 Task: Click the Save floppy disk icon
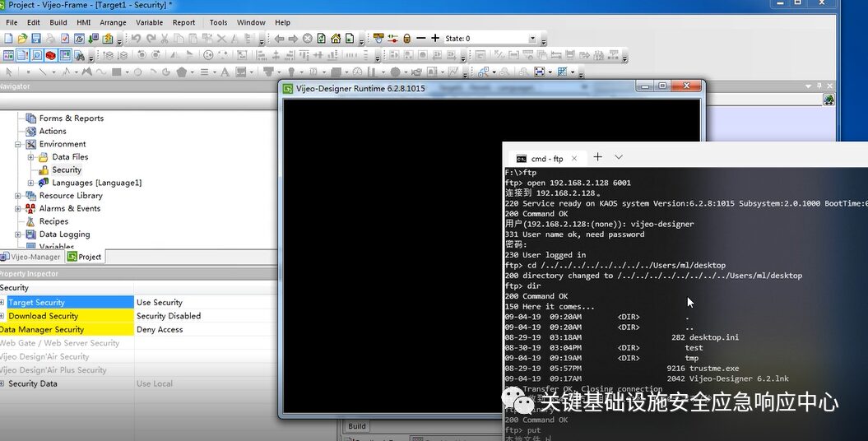tap(36, 38)
